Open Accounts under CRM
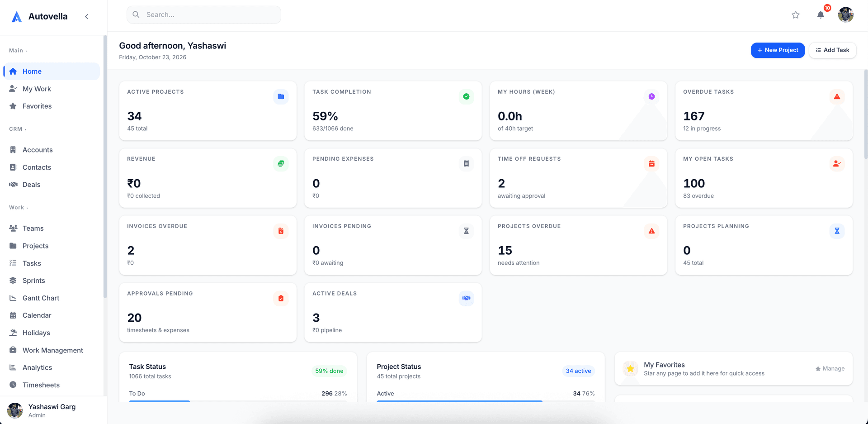 tap(52, 150)
